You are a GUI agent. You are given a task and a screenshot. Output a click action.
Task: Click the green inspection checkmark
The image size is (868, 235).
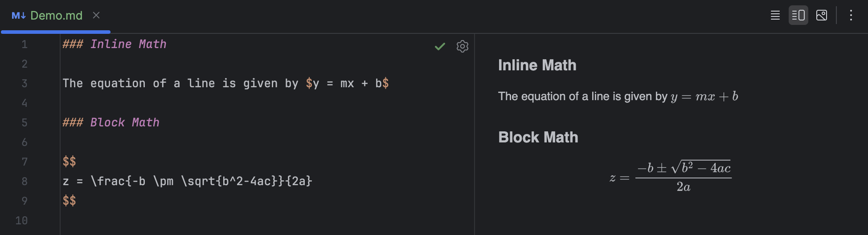440,46
